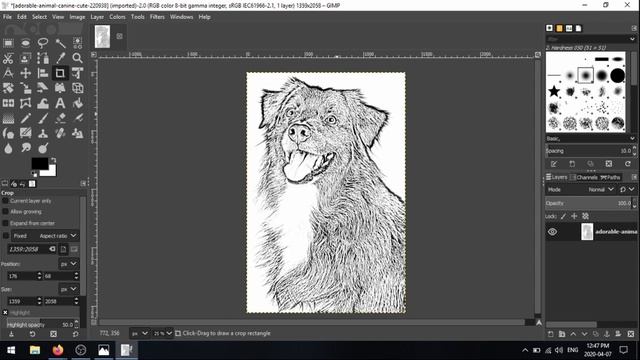Screen dimensions: 640x360
Task: Open the layer Mode Normal dropdown
Action: click(601, 190)
